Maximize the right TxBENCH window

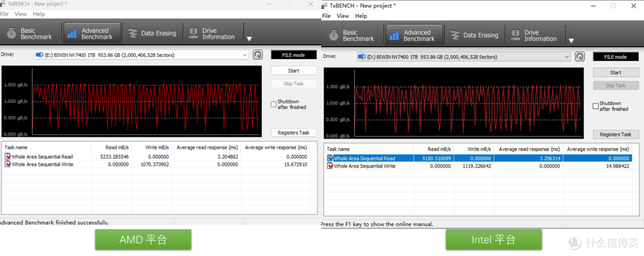[613, 6]
